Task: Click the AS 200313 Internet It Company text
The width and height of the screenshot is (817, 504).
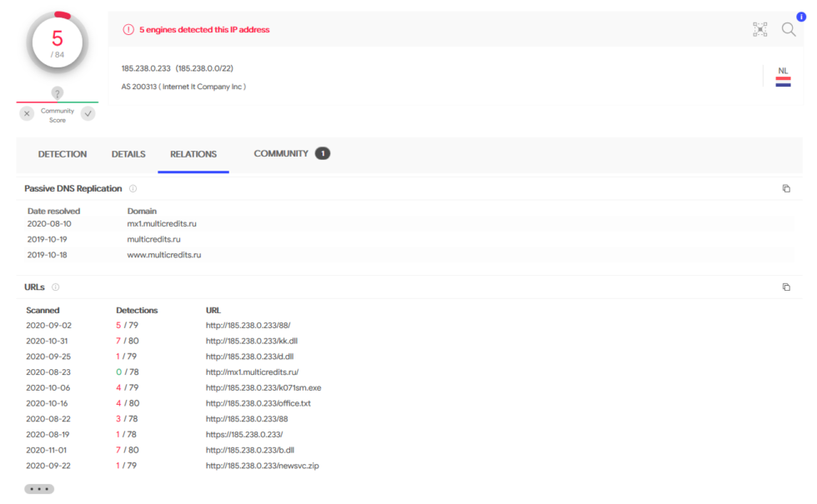Action: tap(183, 87)
